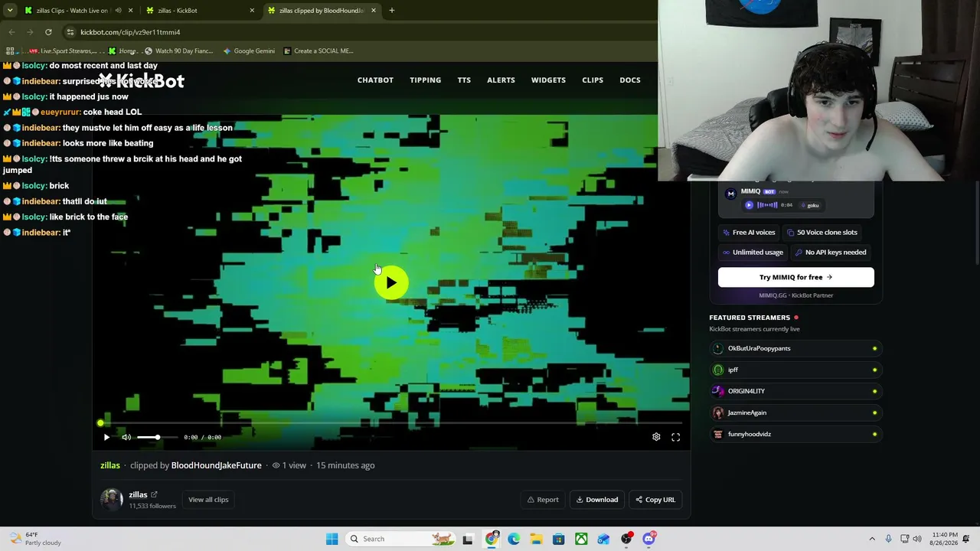Switch to the zillas - KickBot tab
Image resolution: width=980 pixels, height=551 pixels.
202,11
